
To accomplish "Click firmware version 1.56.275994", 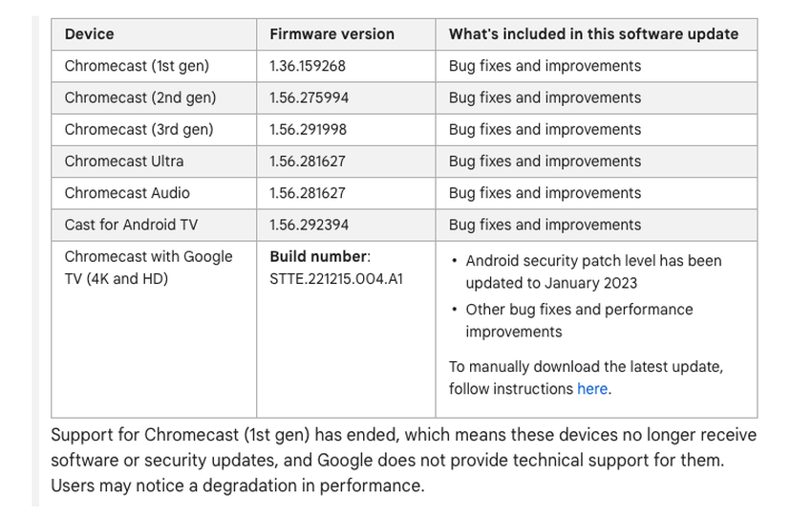I will click(x=309, y=97).
